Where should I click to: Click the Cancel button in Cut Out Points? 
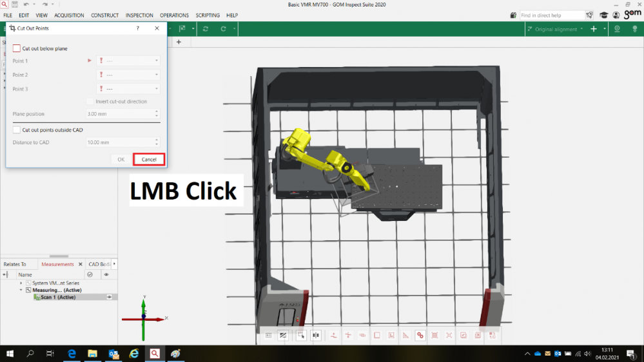(149, 159)
